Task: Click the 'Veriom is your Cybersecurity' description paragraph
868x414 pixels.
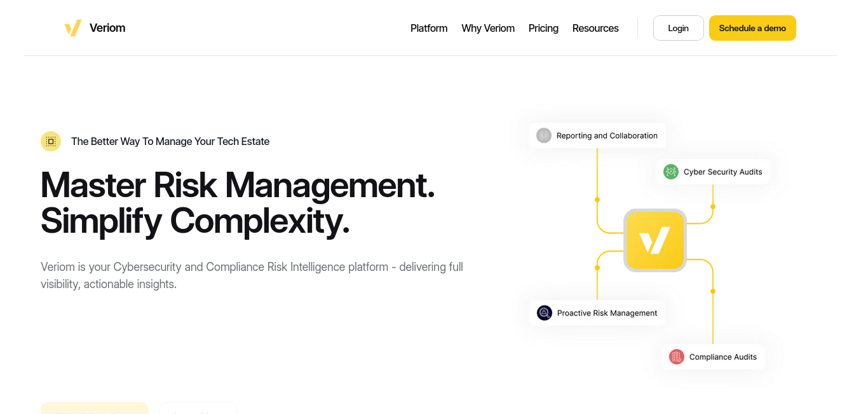Action: pos(252,275)
